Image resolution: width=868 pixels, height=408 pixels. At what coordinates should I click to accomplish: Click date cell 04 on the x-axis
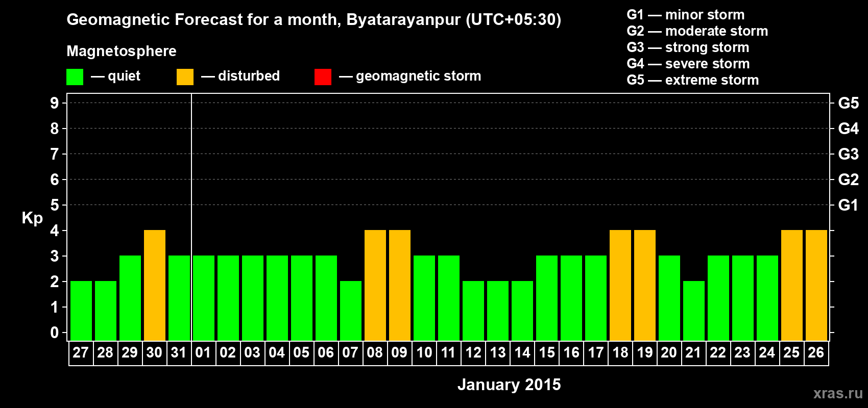coord(277,353)
